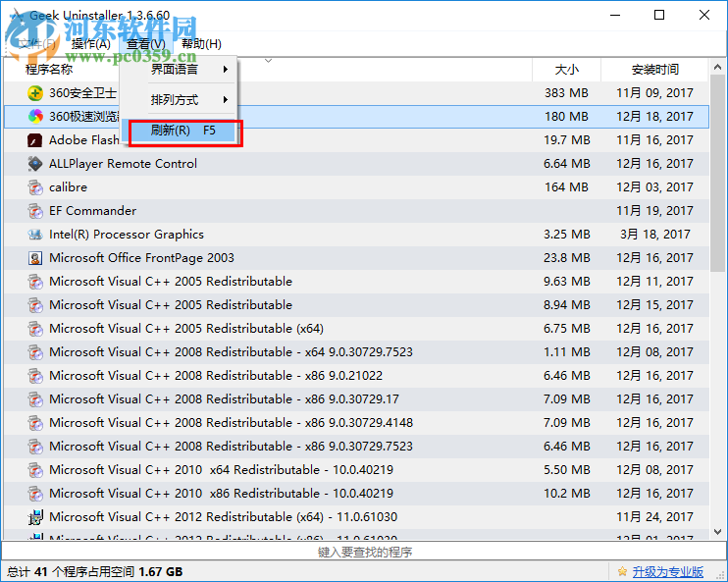Select the ALLPlayer Remote Control row

(356, 164)
